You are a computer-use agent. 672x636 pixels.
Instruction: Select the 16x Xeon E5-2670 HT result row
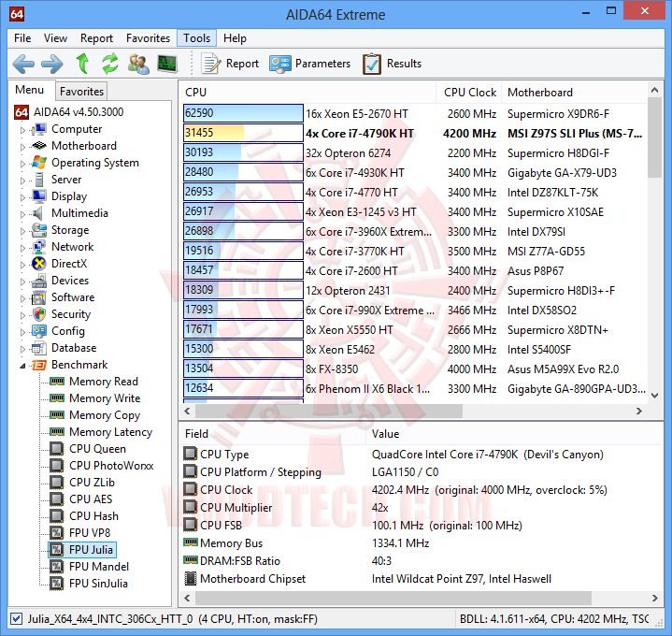[x=415, y=114]
